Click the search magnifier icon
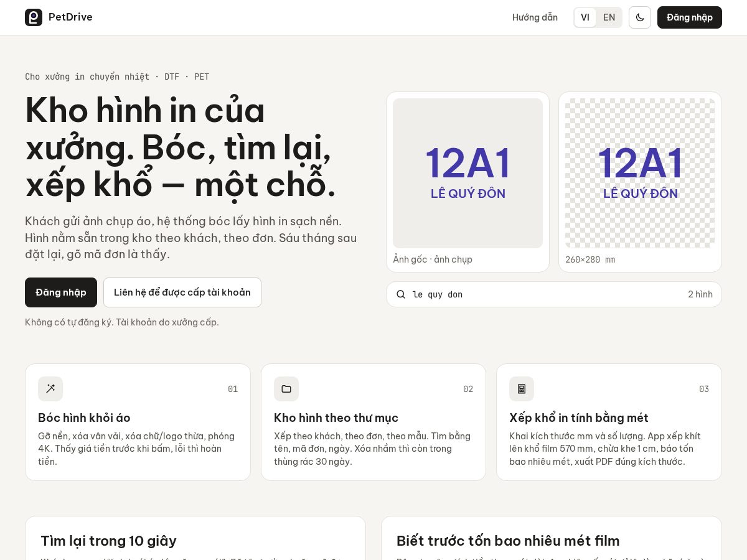Image resolution: width=747 pixels, height=560 pixels. [401, 294]
